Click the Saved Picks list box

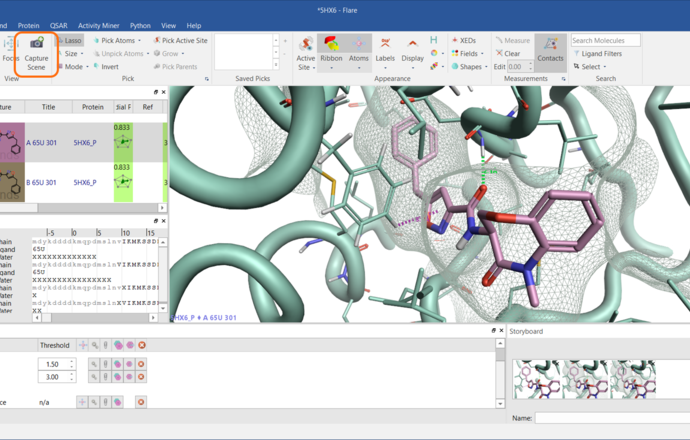243,52
